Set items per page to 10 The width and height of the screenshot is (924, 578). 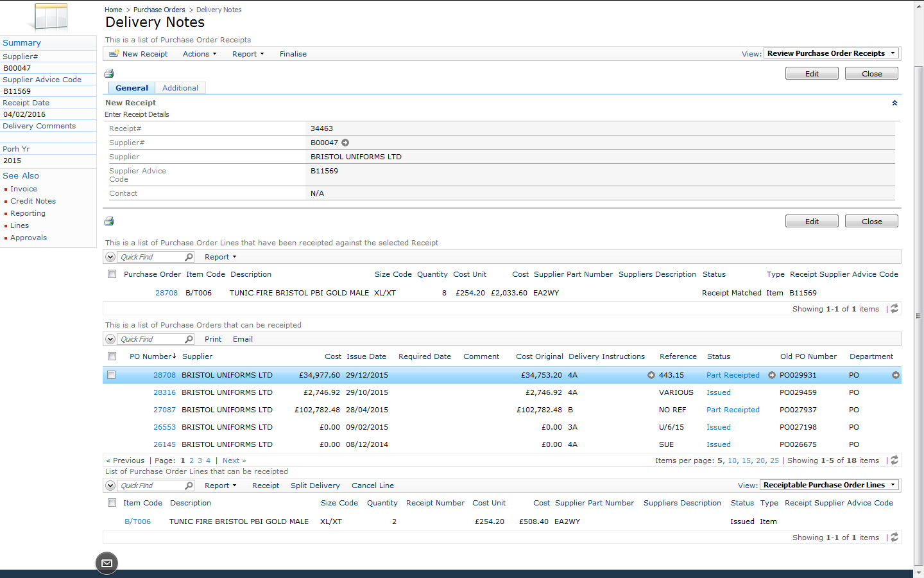tap(732, 460)
